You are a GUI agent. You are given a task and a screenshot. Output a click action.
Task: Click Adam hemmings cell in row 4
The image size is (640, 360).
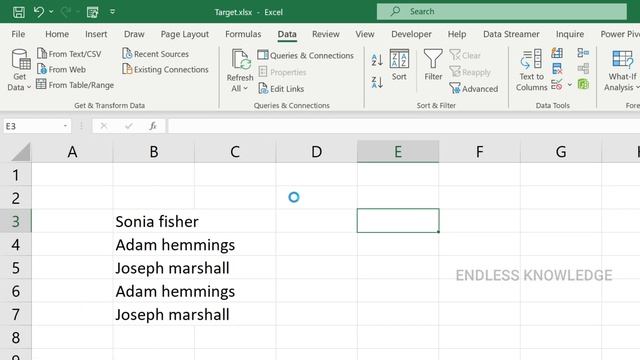pos(153,244)
